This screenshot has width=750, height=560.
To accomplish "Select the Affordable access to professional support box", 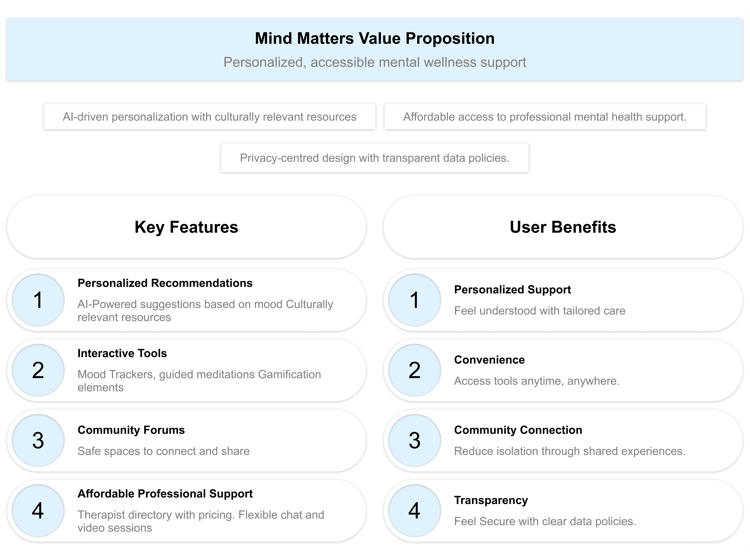I will (x=545, y=117).
